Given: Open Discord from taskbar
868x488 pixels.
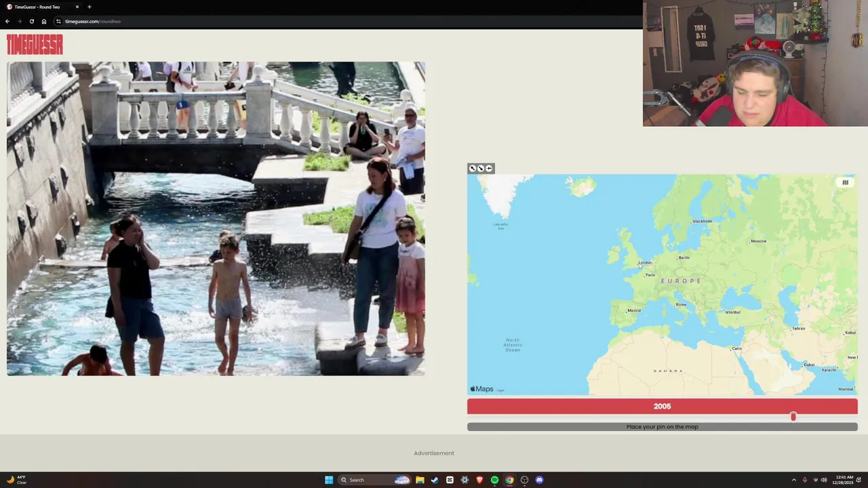Looking at the screenshot, I should (539, 480).
